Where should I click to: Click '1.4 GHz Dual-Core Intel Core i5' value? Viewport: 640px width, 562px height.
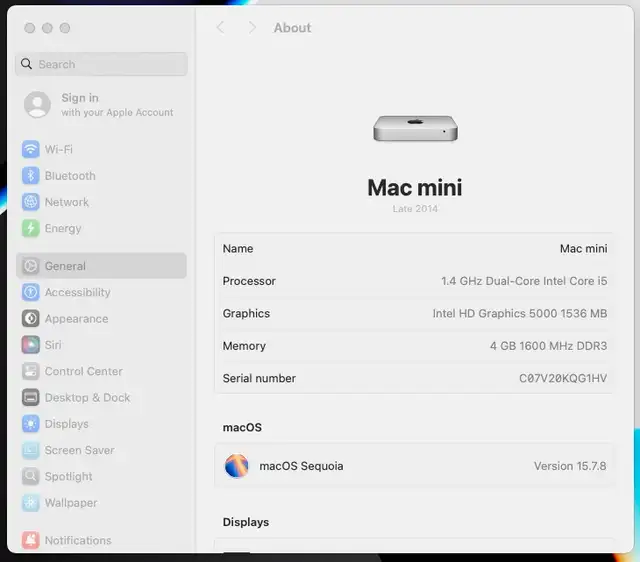(x=524, y=281)
